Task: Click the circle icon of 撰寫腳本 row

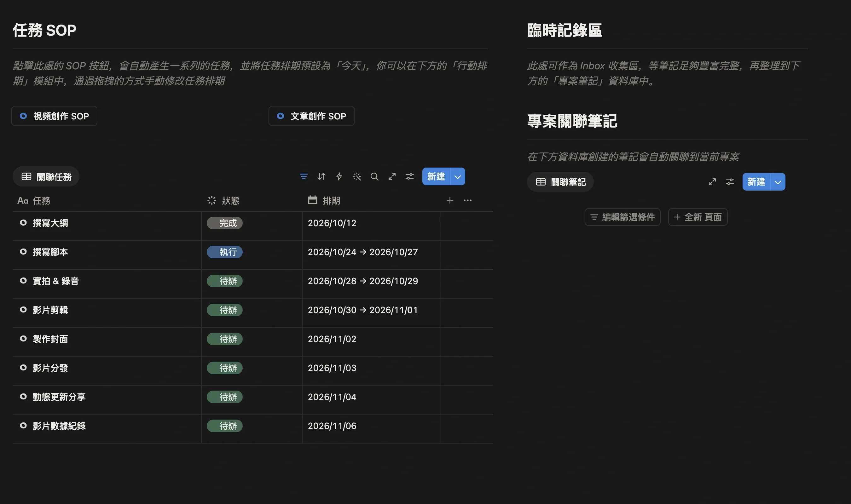Action: (23, 252)
